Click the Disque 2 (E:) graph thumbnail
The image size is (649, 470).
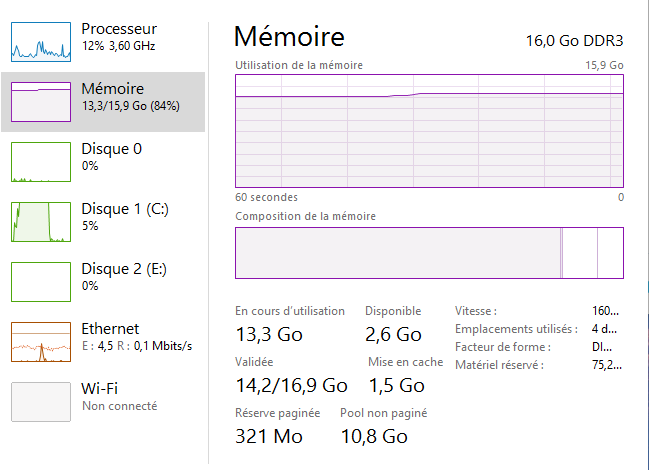(40, 282)
